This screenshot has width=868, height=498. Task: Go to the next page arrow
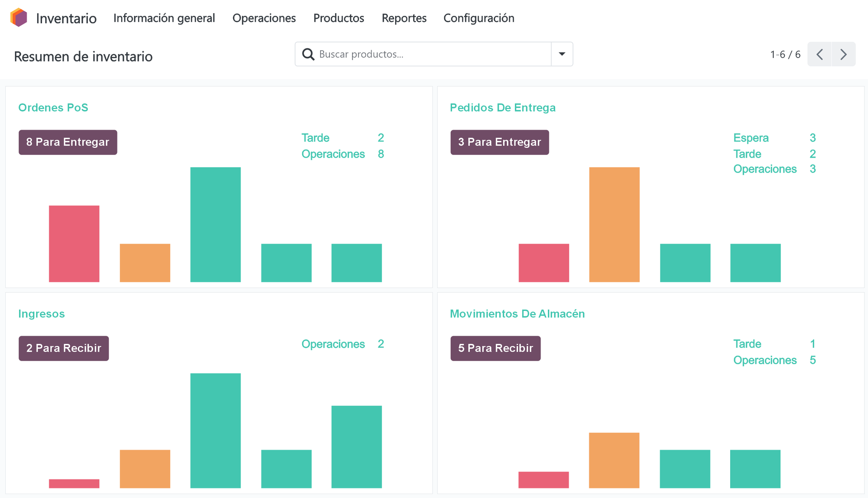coord(843,54)
